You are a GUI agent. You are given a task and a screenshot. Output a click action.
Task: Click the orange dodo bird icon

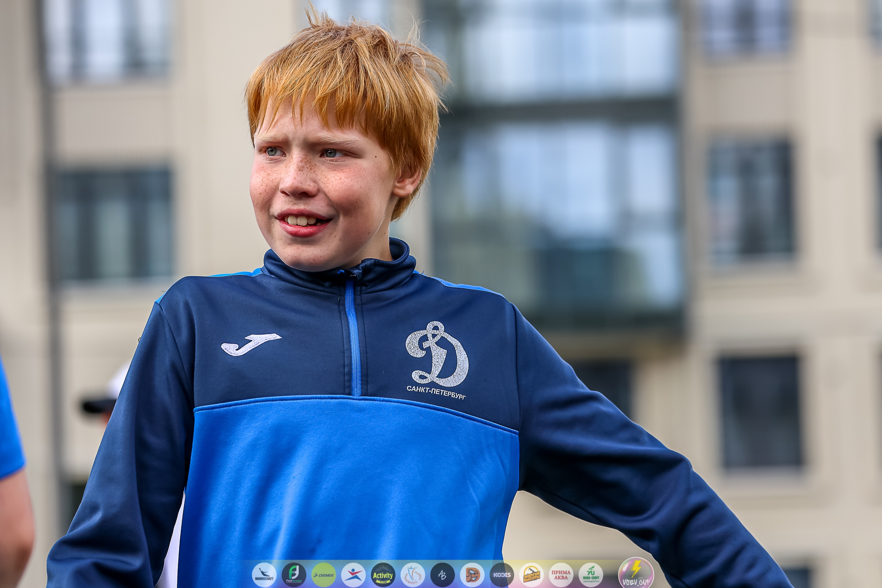(x=472, y=575)
